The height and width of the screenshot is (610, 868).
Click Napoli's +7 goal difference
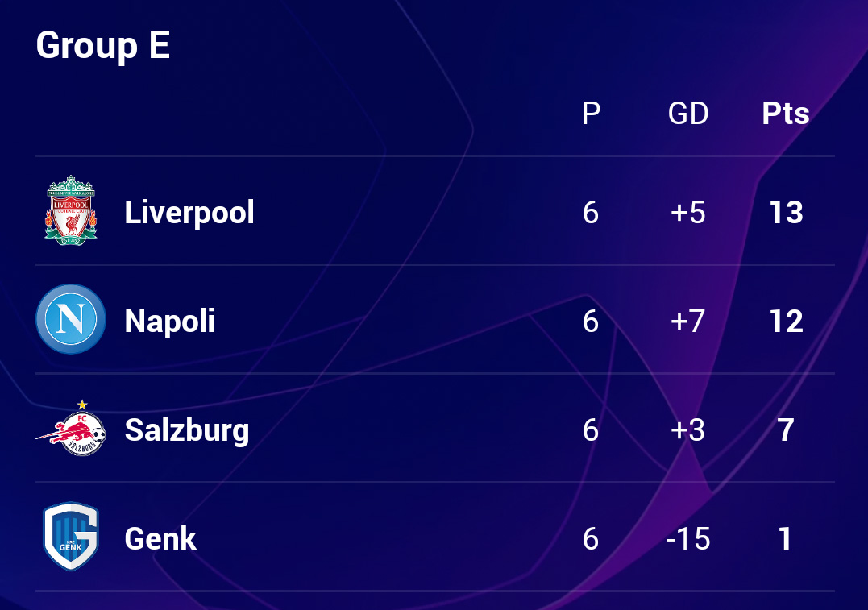point(688,322)
